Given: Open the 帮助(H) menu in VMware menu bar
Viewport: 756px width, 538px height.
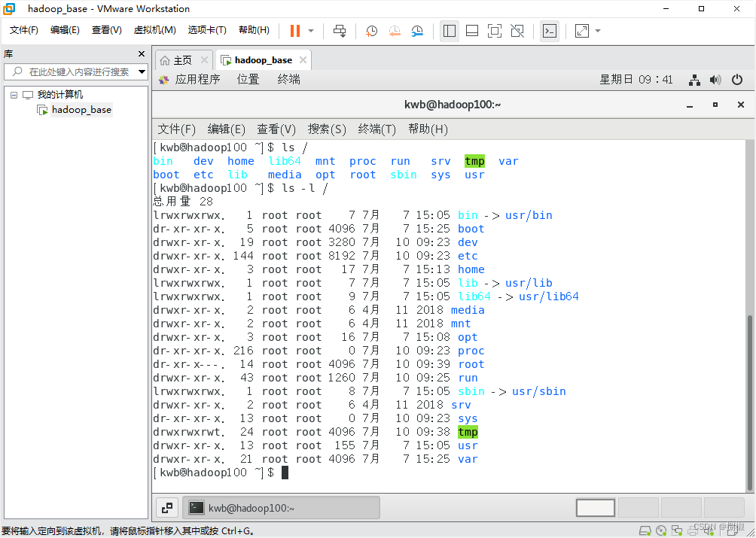Looking at the screenshot, I should (254, 30).
